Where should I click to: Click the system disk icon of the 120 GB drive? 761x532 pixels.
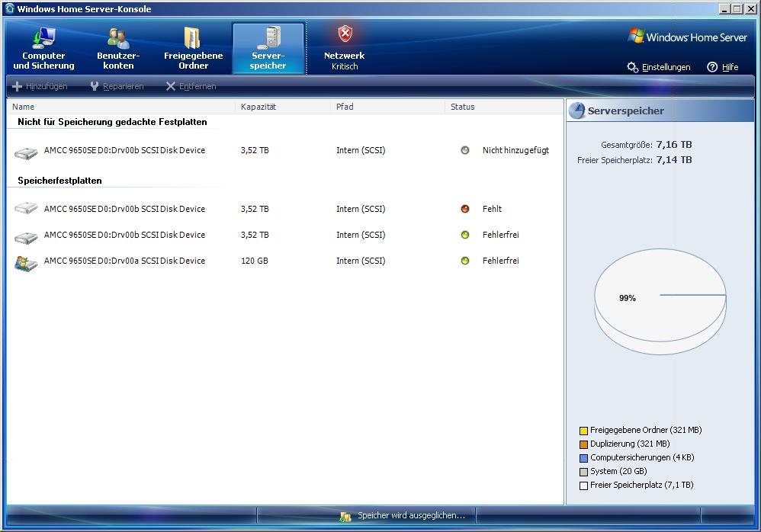point(26,264)
